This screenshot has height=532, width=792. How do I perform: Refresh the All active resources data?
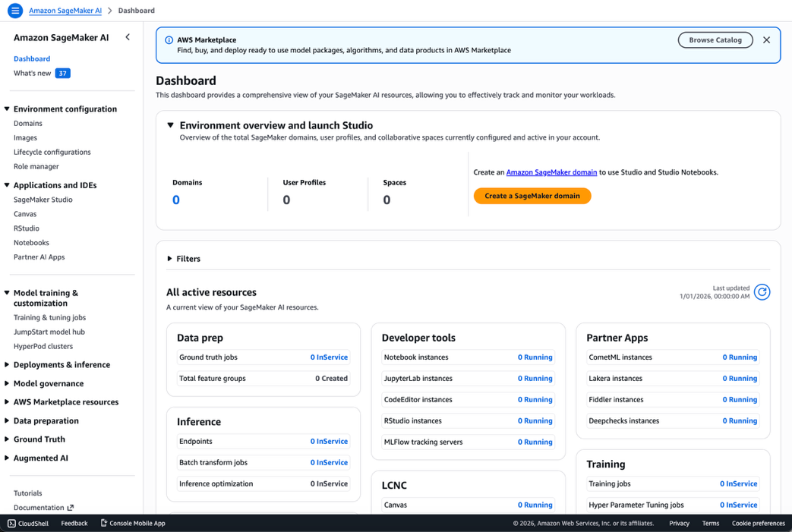click(762, 291)
